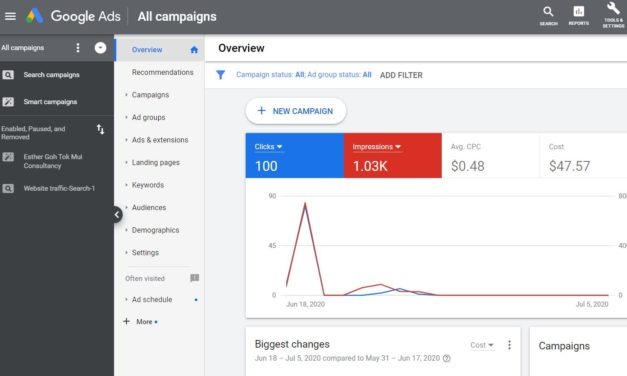Expand the Ad groups arrow

(126, 117)
